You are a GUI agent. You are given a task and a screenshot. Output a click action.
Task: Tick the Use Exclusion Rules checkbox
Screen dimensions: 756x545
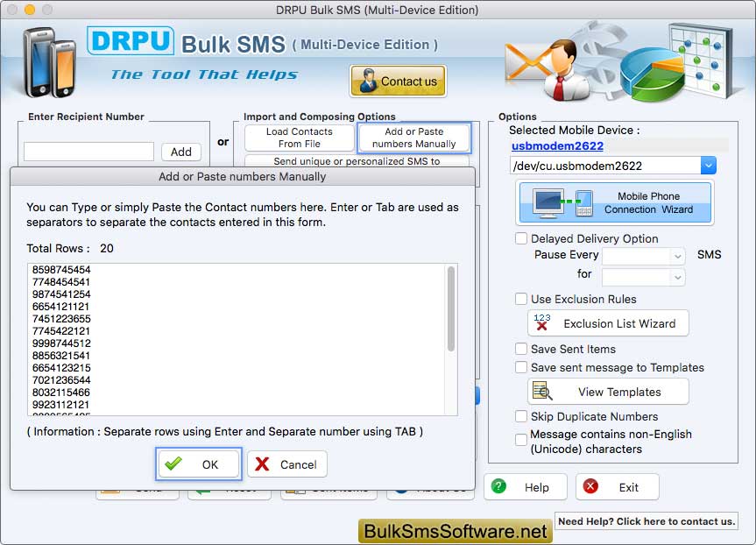click(521, 299)
